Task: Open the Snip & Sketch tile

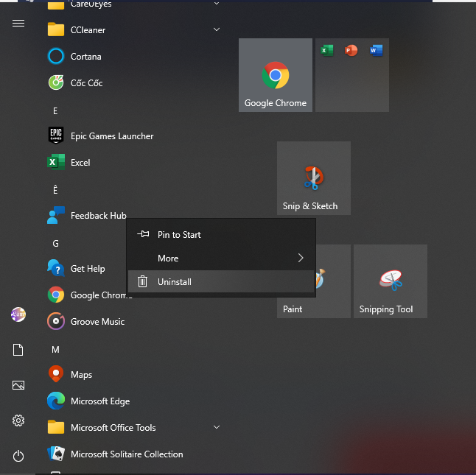Action: [x=314, y=178]
